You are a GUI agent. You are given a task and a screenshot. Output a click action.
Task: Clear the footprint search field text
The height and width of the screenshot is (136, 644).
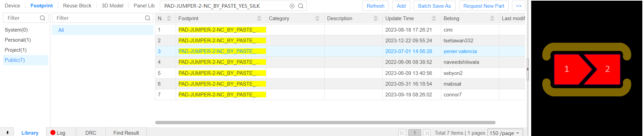(292, 6)
